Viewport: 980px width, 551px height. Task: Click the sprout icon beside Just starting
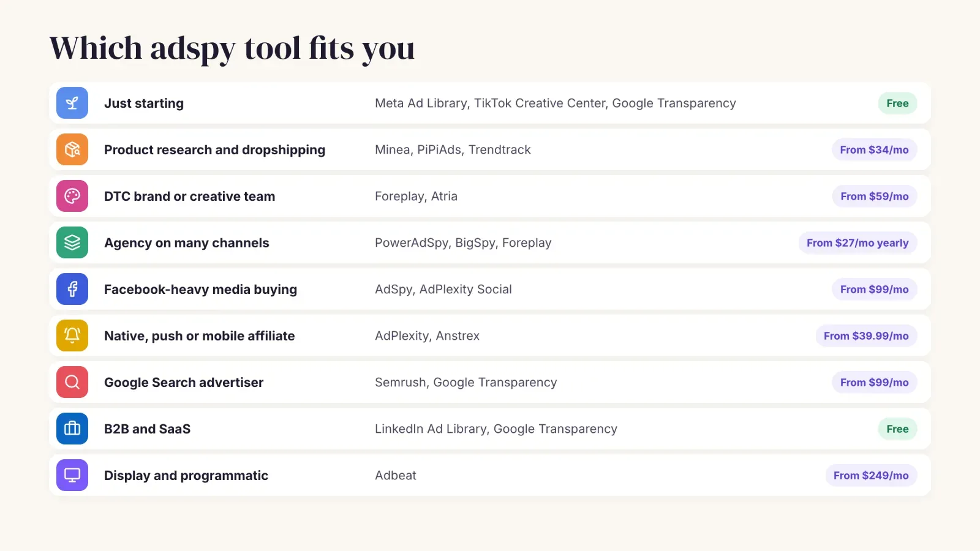click(72, 103)
